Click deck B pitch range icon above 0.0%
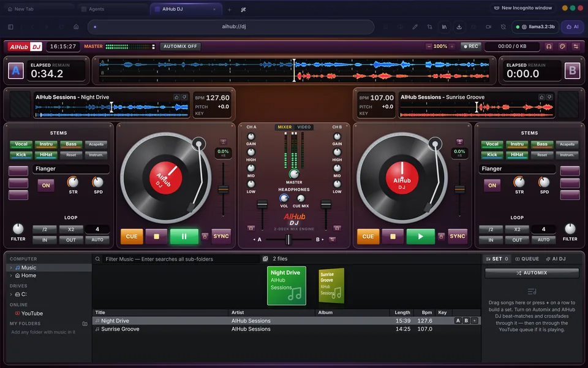 pyautogui.click(x=459, y=142)
